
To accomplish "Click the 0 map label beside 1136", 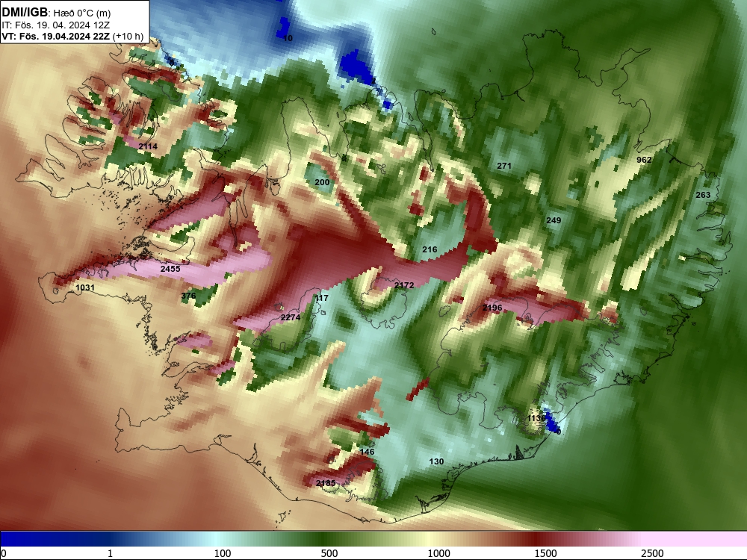I will point(559,432).
